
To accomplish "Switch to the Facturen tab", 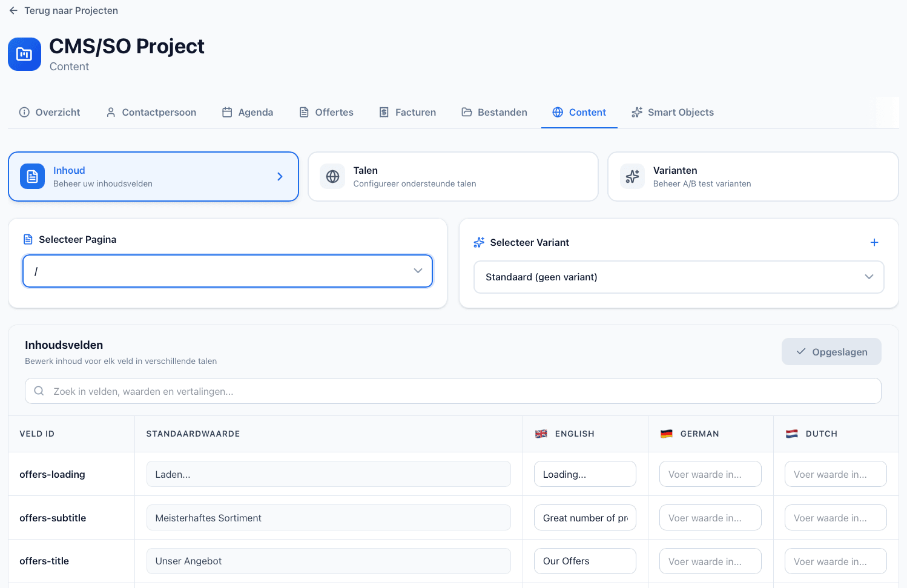I will point(407,112).
